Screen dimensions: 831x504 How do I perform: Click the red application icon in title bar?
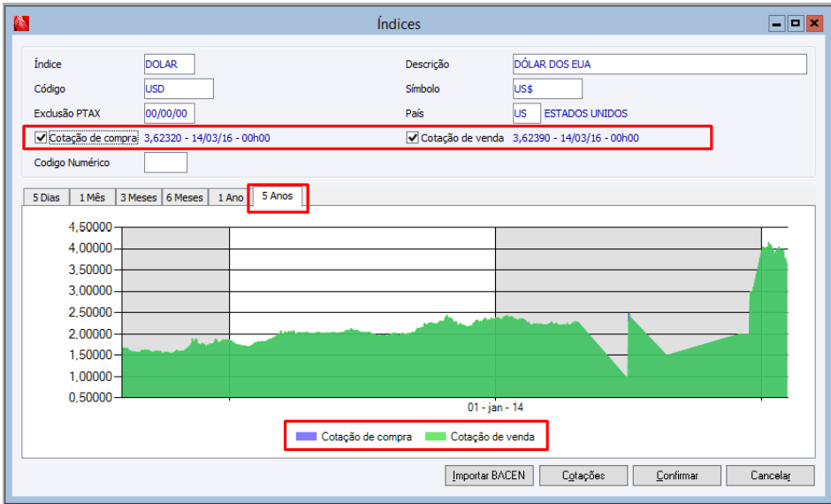point(22,23)
